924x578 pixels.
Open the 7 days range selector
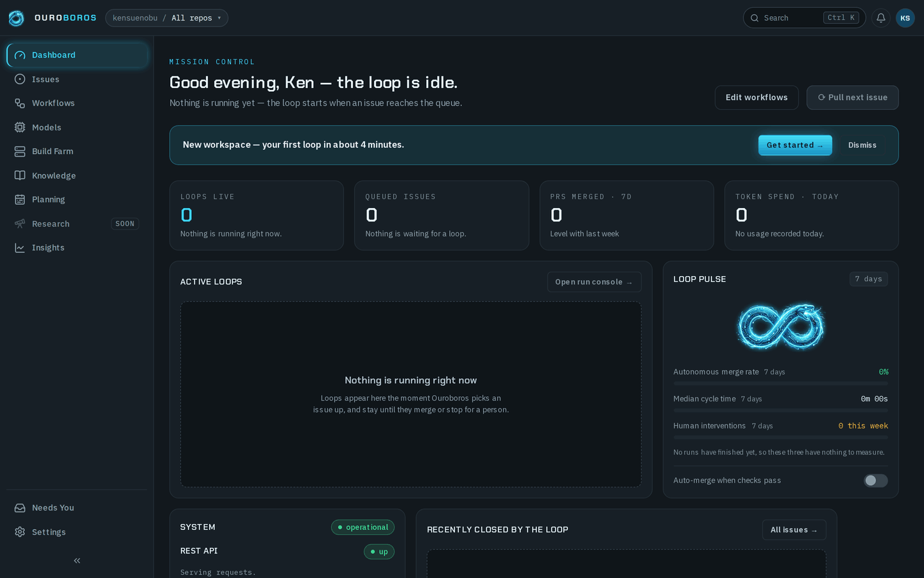pyautogui.click(x=869, y=279)
